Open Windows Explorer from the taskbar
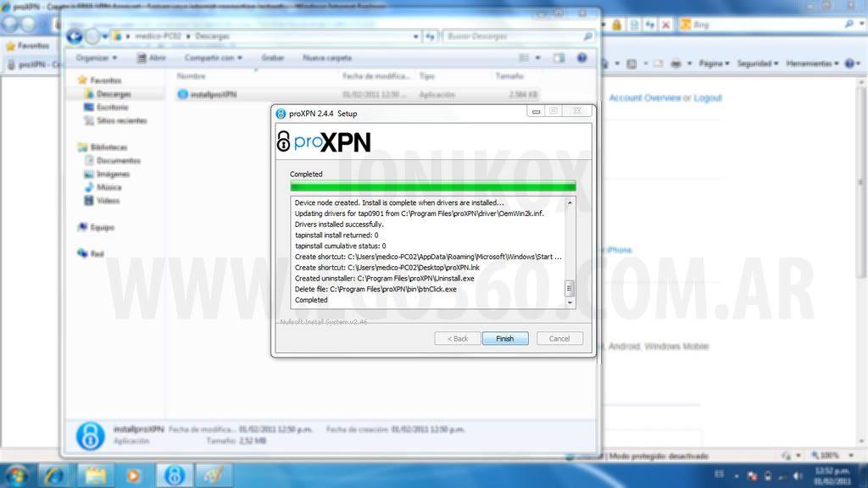This screenshot has width=868, height=488. pyautogui.click(x=95, y=475)
